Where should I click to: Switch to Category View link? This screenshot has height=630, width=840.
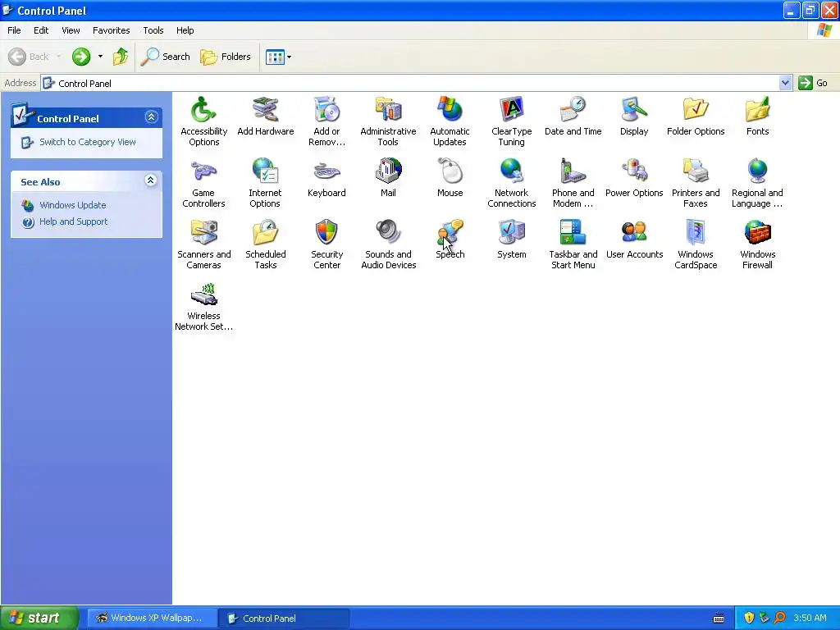[x=87, y=142]
